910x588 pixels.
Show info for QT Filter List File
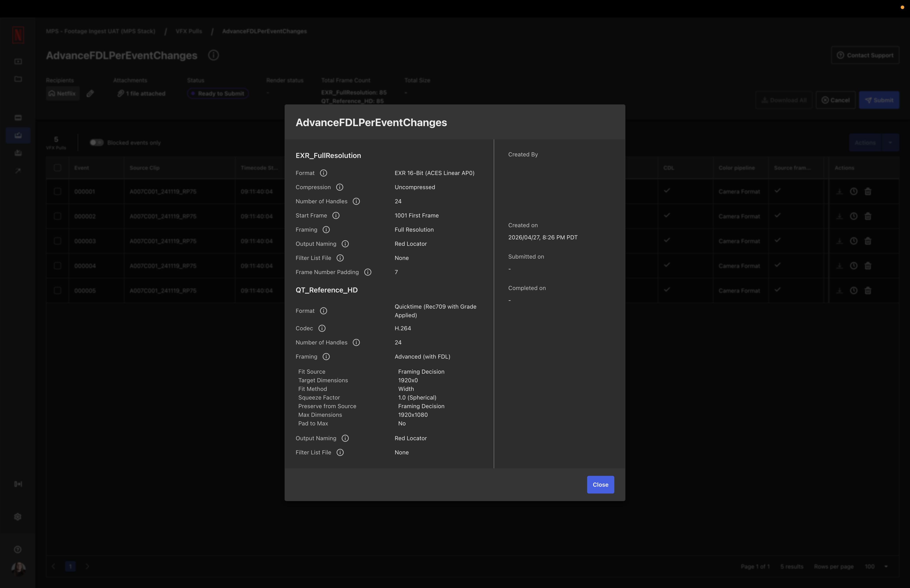340,452
